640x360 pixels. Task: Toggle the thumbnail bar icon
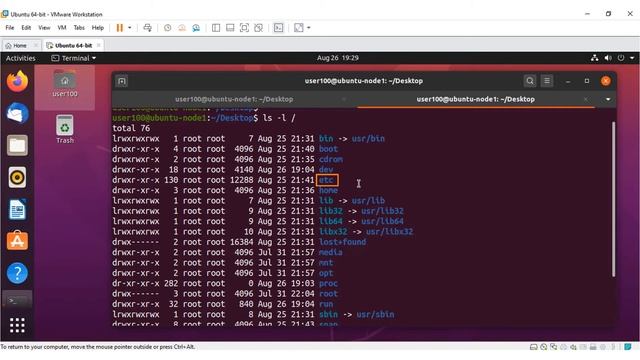[x=230, y=28]
